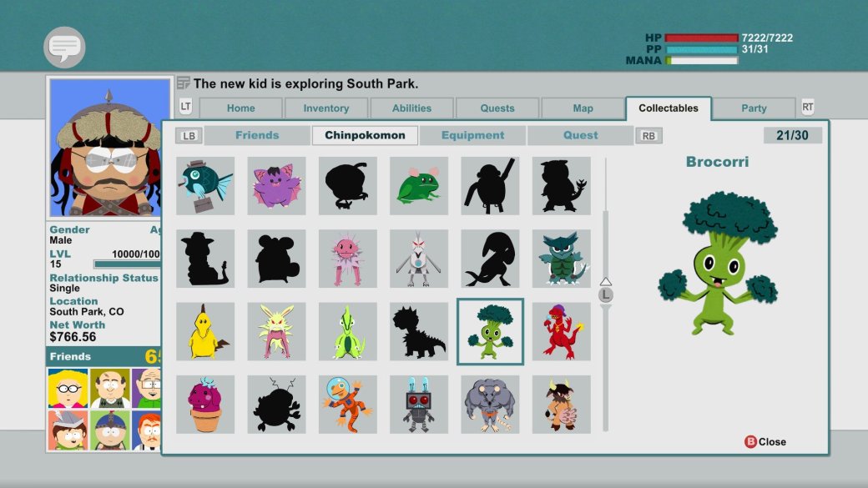
Task: Click the RT shoulder button
Action: click(808, 107)
